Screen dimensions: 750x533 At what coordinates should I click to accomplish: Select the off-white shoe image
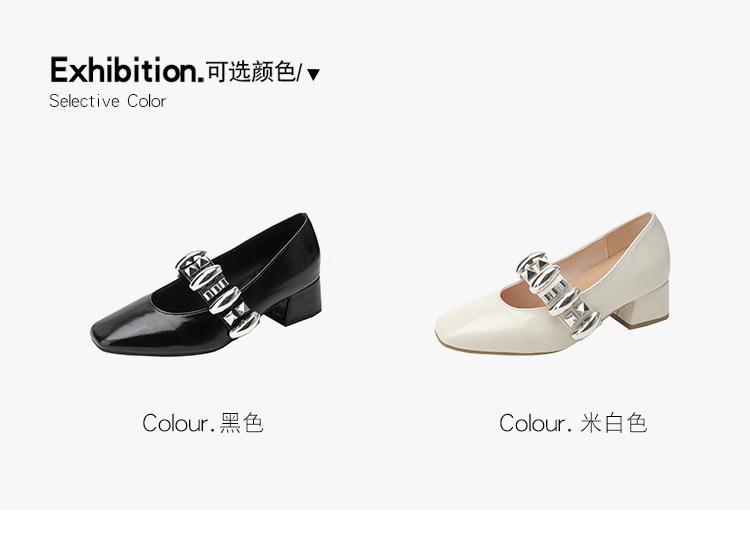click(552, 282)
